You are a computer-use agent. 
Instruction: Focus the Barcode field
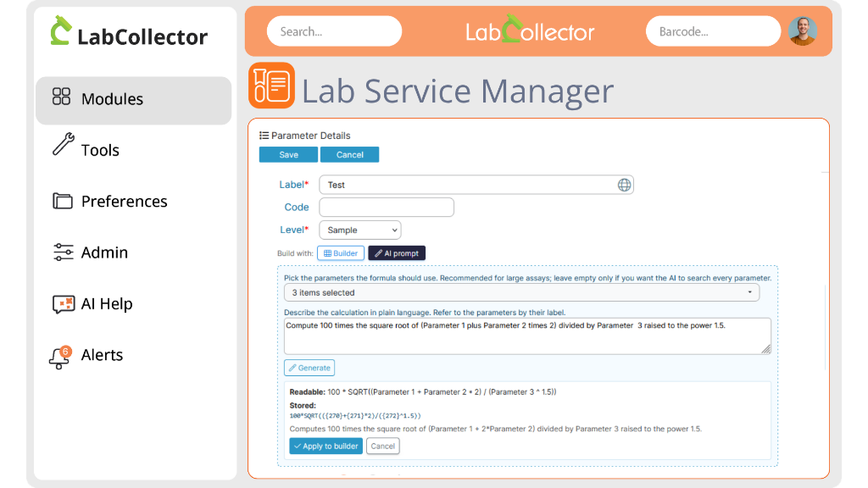pos(713,31)
